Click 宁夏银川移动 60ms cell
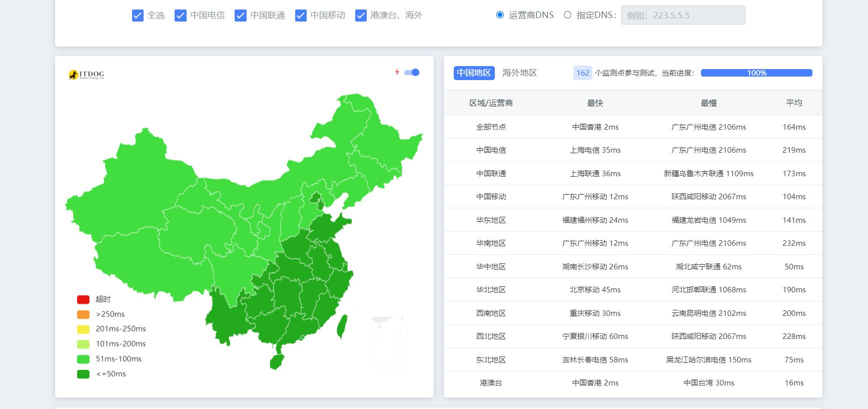The height and width of the screenshot is (409, 868). 595,336
